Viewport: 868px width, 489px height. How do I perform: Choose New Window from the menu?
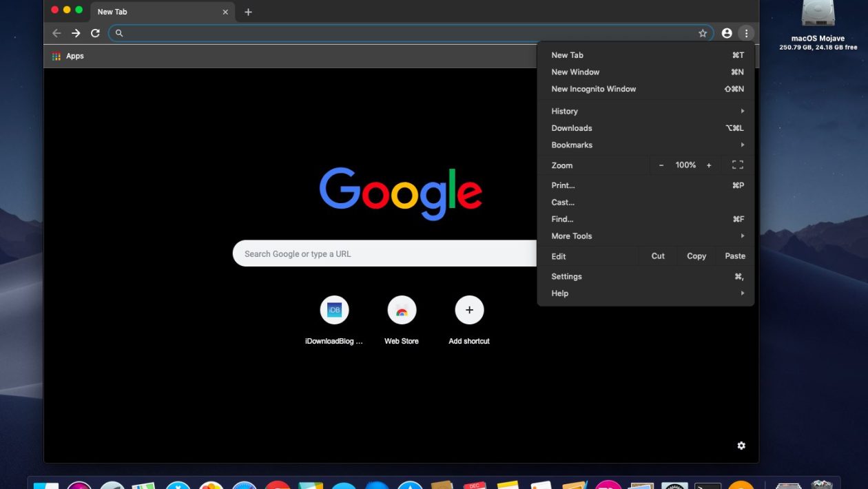coord(645,72)
